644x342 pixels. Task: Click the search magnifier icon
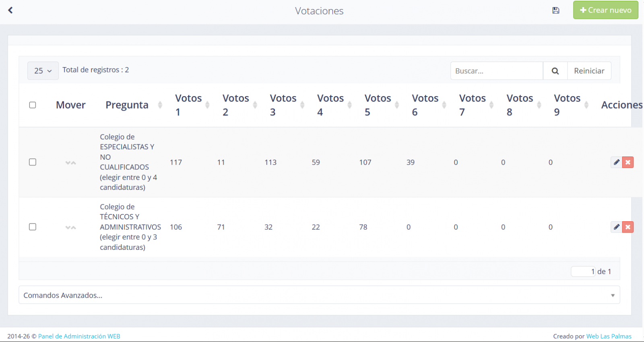click(x=555, y=71)
